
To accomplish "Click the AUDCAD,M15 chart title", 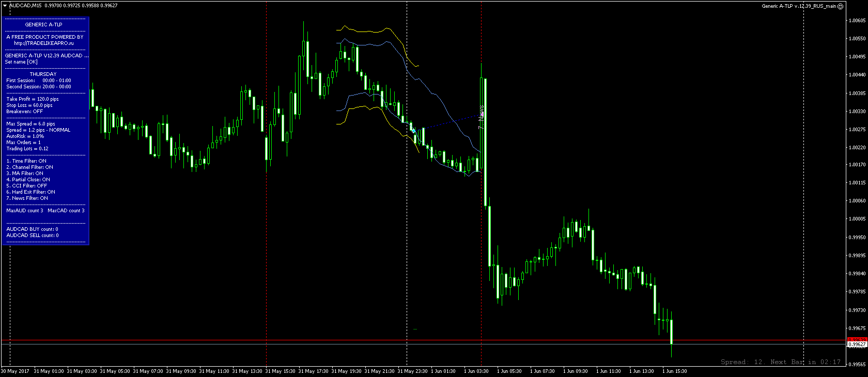I will tap(26, 6).
